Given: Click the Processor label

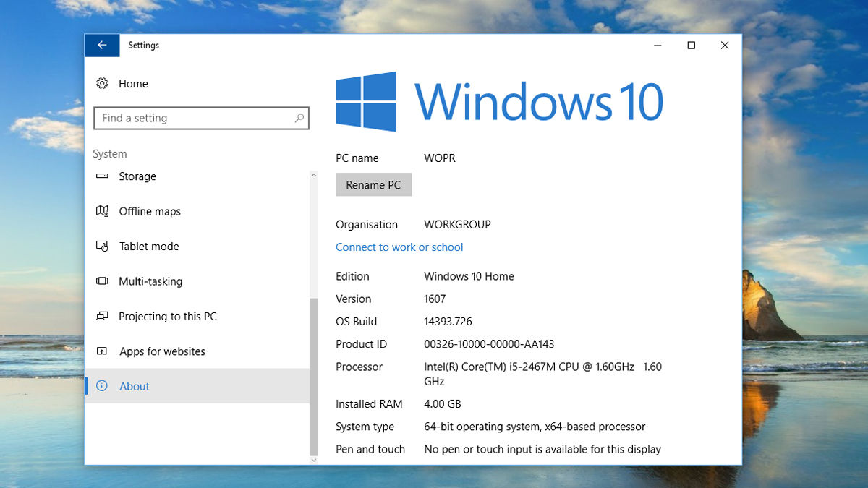Looking at the screenshot, I should tap(359, 367).
